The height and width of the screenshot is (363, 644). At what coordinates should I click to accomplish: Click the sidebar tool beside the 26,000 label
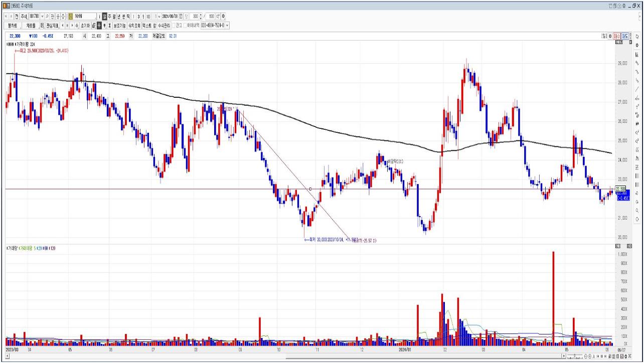(x=637, y=123)
